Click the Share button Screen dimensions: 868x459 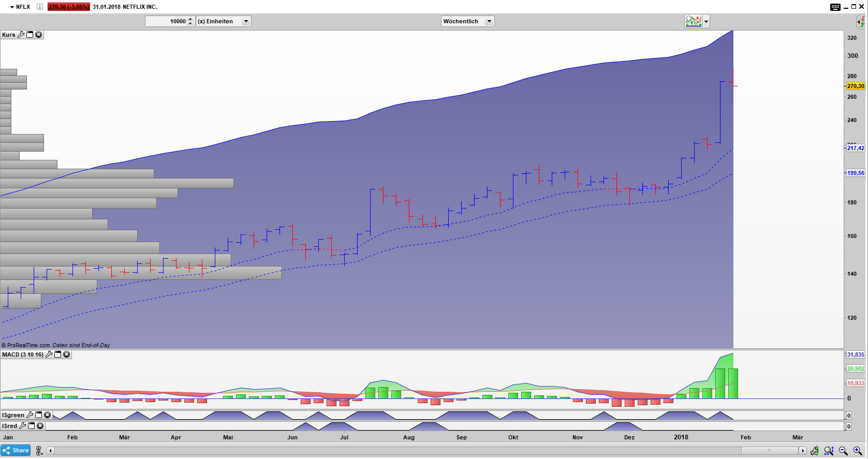pyautogui.click(x=16, y=450)
